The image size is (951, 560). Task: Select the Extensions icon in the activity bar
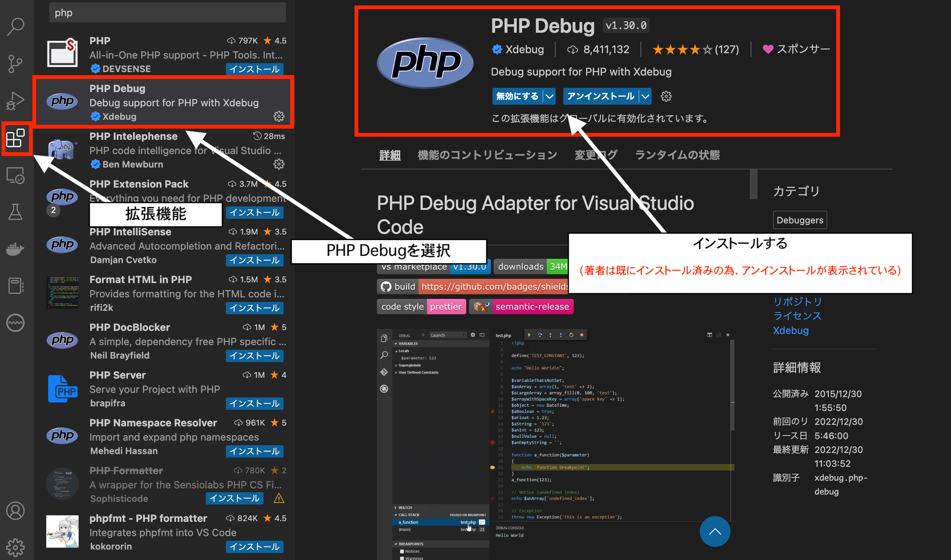click(x=16, y=139)
